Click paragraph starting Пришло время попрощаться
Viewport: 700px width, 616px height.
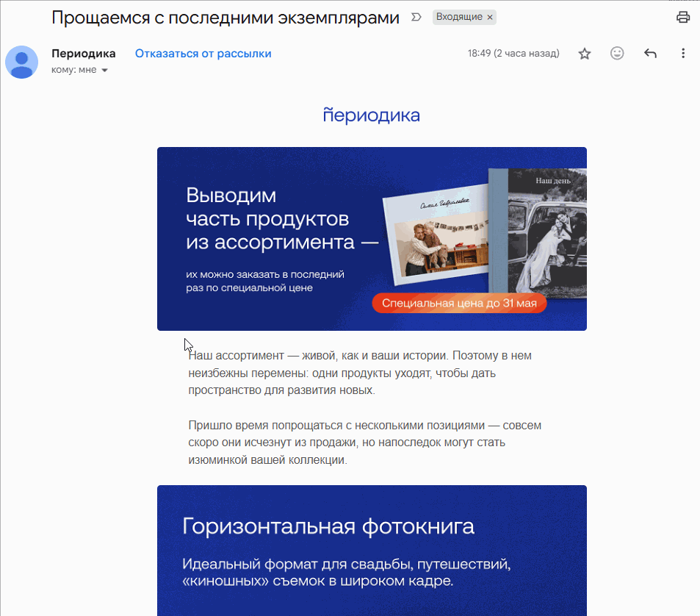tap(365, 443)
